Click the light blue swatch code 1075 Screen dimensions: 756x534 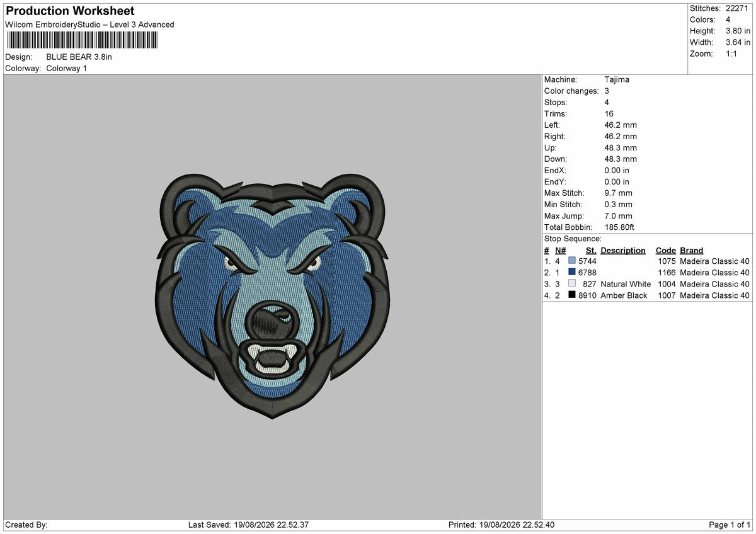coord(572,261)
